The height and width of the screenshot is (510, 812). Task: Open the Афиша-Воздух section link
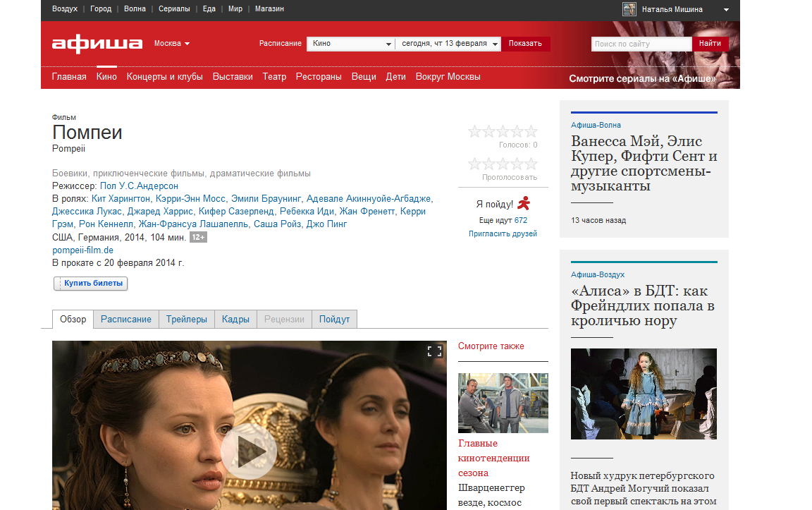[x=598, y=274]
